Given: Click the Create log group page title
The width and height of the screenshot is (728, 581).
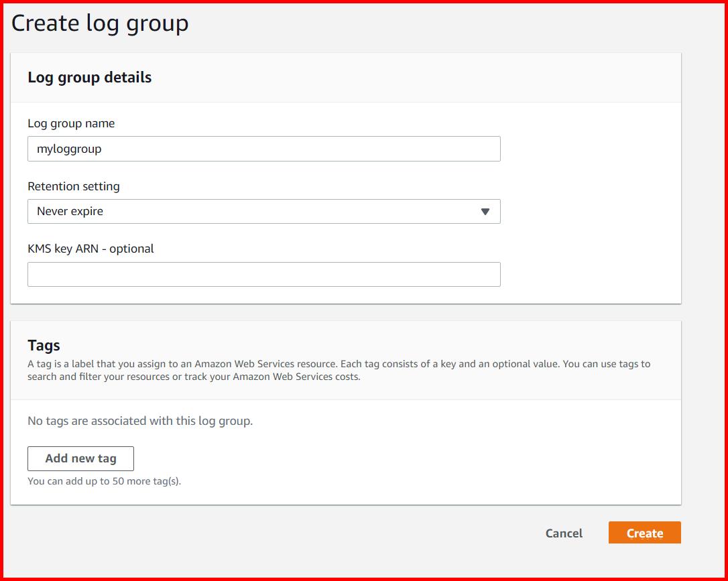Looking at the screenshot, I should [99, 23].
